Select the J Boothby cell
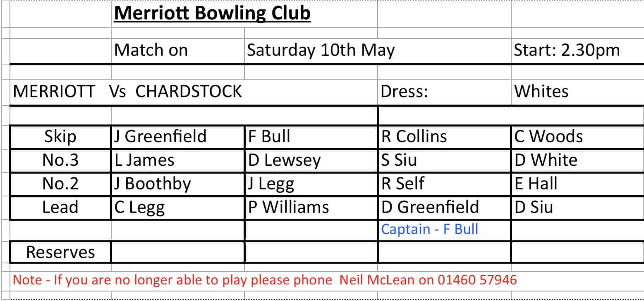This screenshot has width=644, height=301. [153, 184]
